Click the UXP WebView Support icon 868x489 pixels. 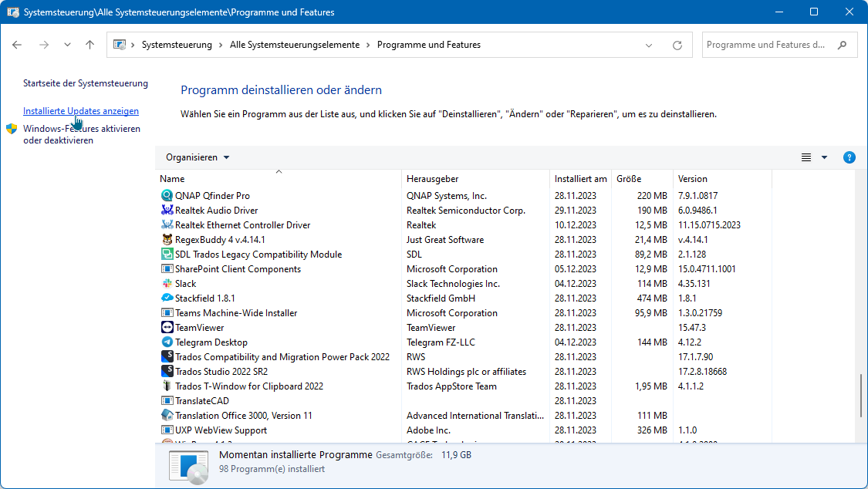pyautogui.click(x=167, y=430)
